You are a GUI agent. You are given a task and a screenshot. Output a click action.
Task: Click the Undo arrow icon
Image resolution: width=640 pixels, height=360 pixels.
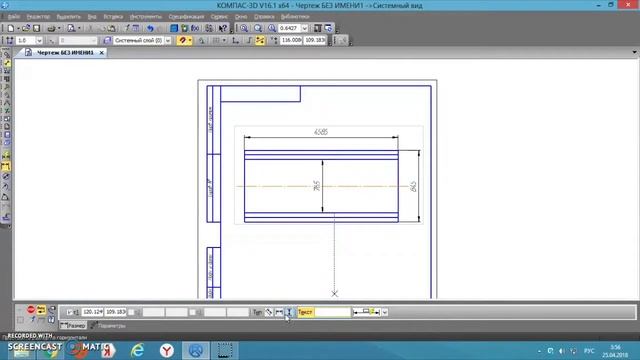pos(150,28)
